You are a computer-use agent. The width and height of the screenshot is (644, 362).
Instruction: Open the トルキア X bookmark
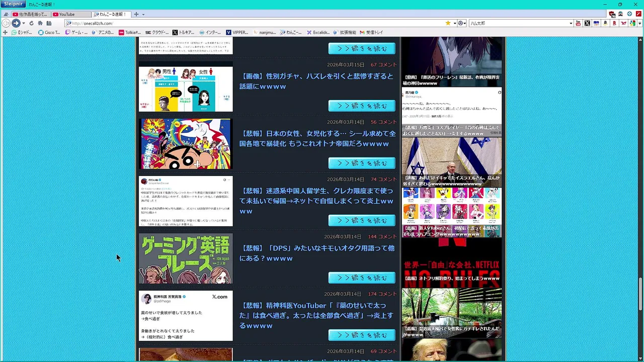pos(183,32)
